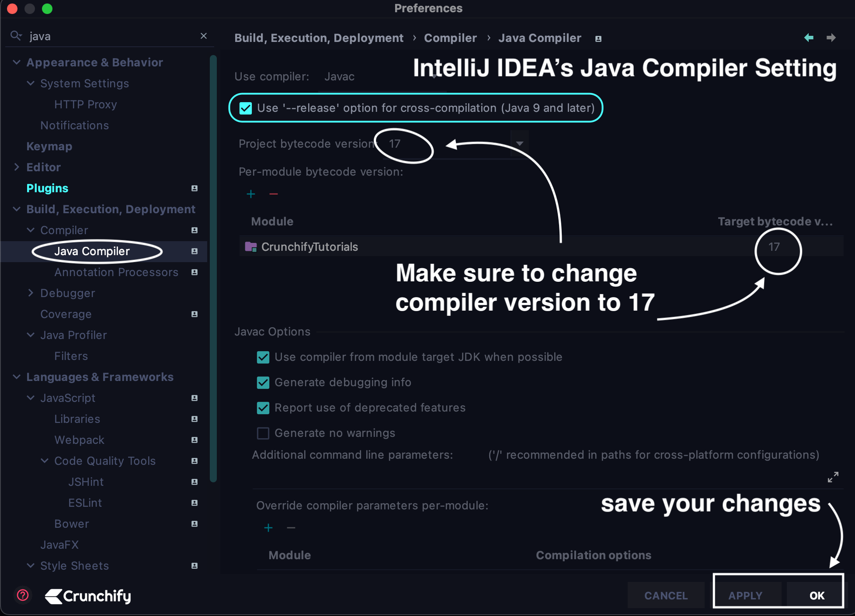Click the CrunchifyTutorials module folder icon

coord(251,247)
